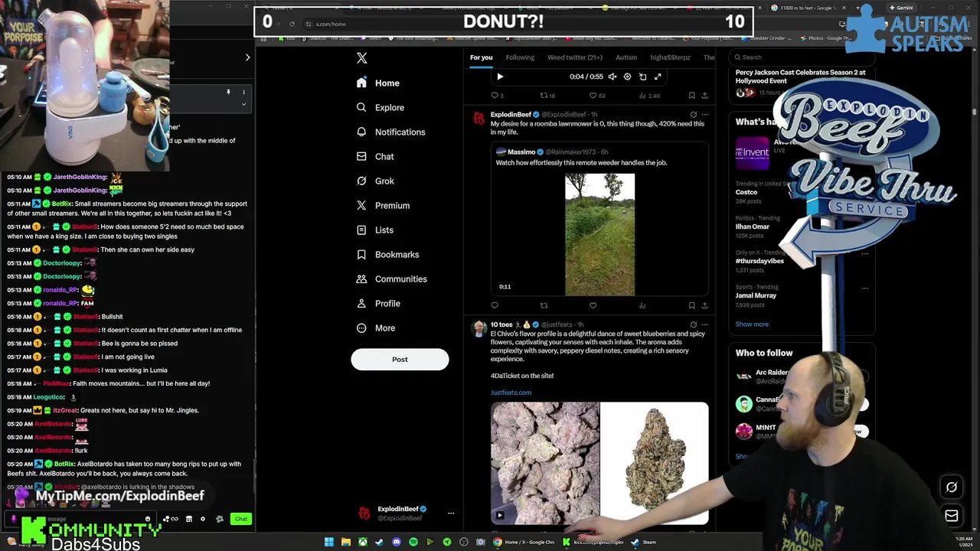
Task: Switch to the Weed twitter (21+) tab
Action: [x=575, y=57]
